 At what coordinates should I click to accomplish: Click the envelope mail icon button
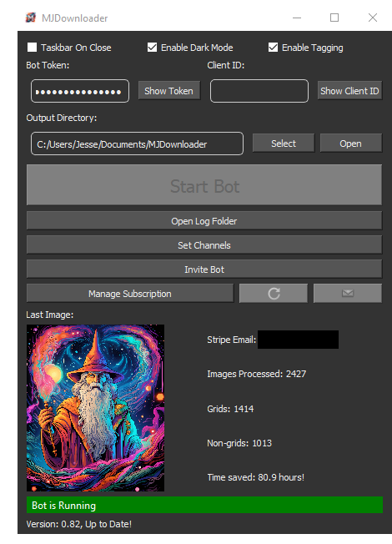348,294
